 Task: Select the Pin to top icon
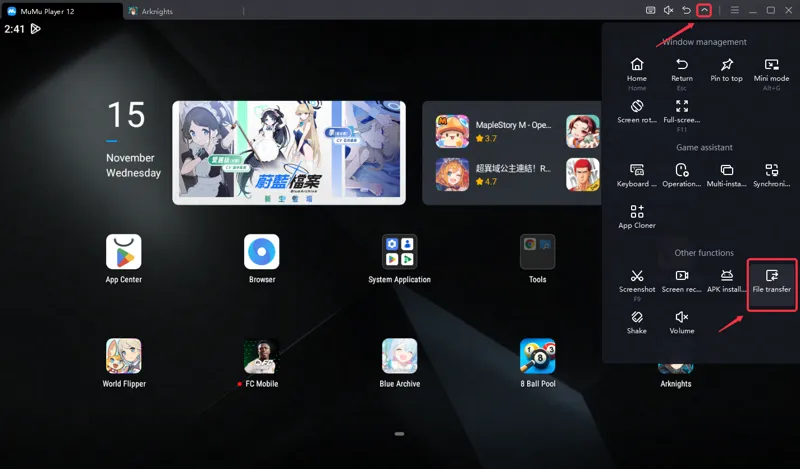click(x=727, y=64)
